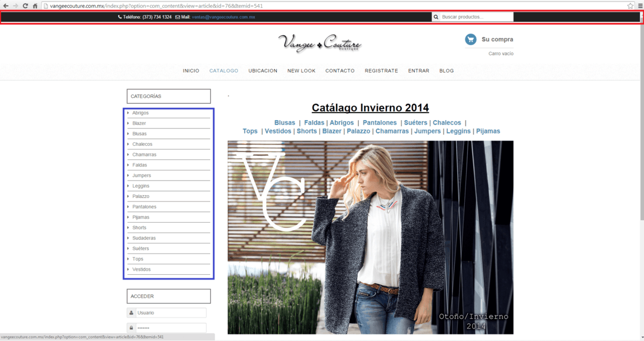Click the browser forward arrow

(x=16, y=6)
